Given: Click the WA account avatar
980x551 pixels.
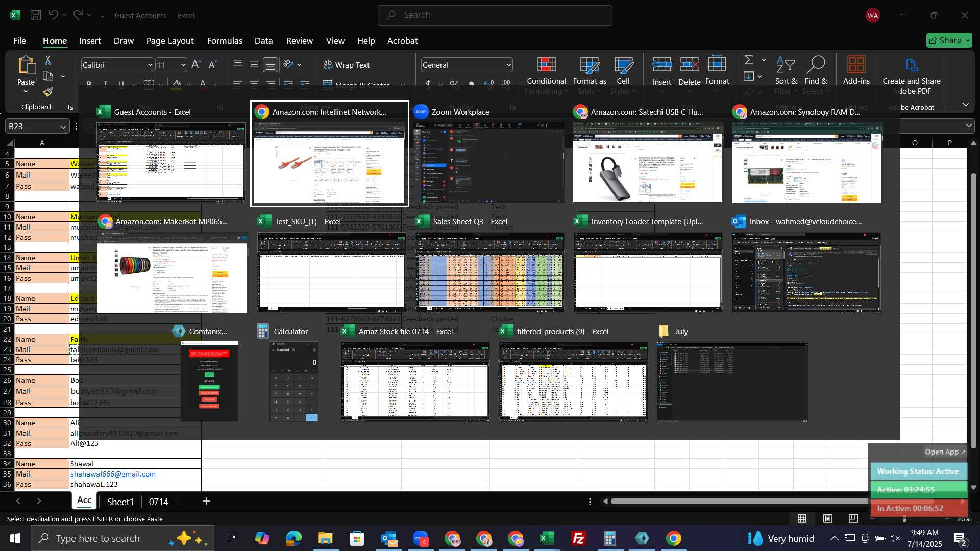Looking at the screenshot, I should point(873,15).
